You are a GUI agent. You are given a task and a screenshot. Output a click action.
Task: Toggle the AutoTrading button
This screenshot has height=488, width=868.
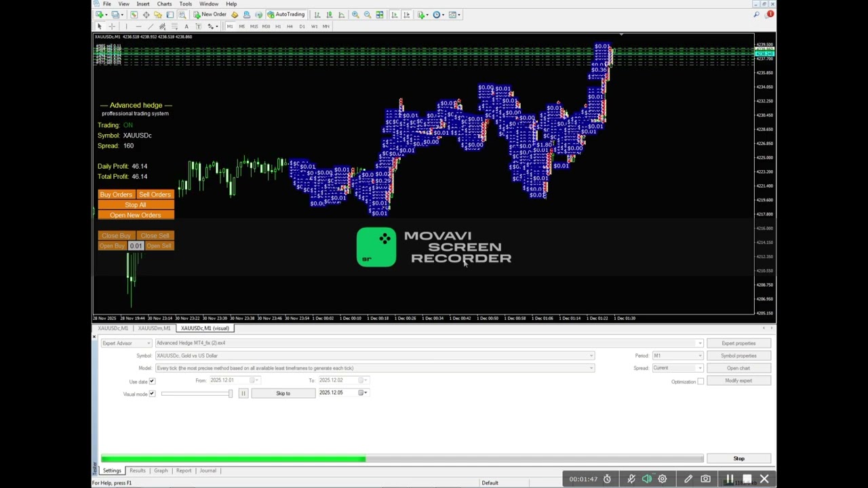pyautogui.click(x=286, y=14)
